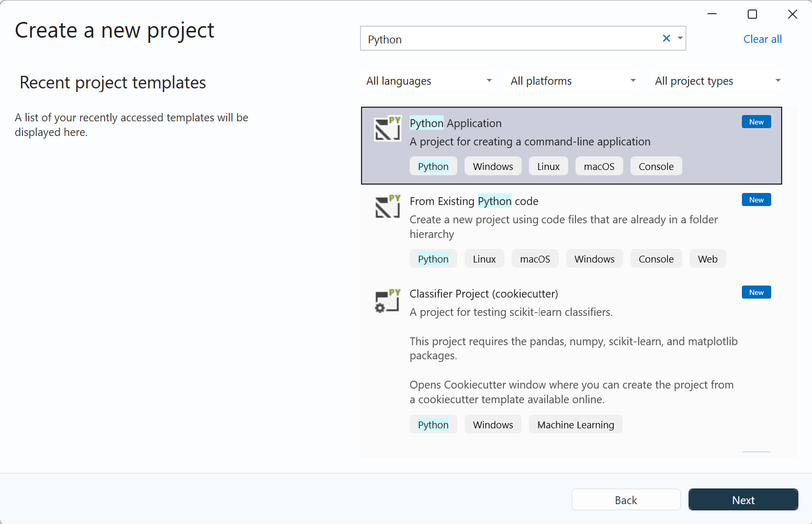Expand the search box history arrow
This screenshot has width=812, height=524.
680,38
